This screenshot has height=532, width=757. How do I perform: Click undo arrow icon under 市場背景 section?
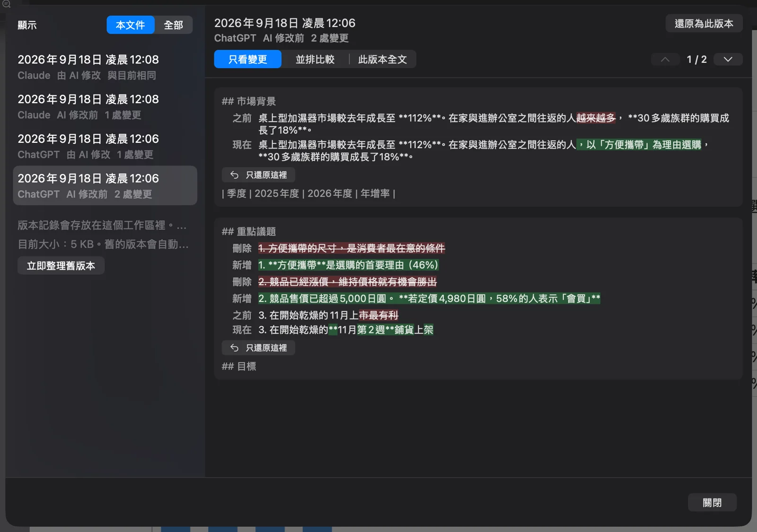[234, 175]
